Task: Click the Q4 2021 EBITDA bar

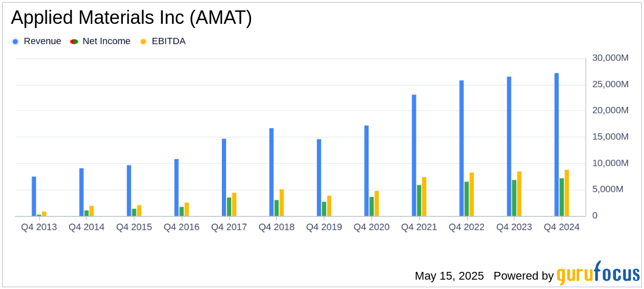Action: [424, 197]
